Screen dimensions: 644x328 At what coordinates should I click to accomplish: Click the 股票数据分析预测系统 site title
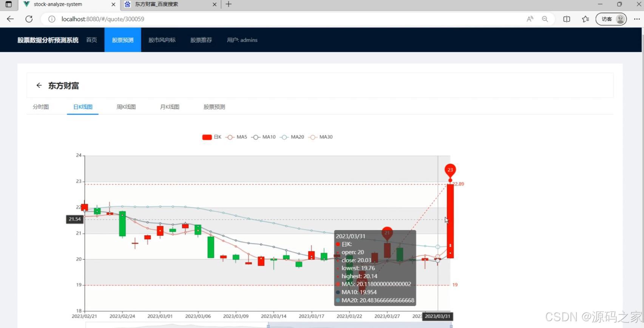(48, 40)
